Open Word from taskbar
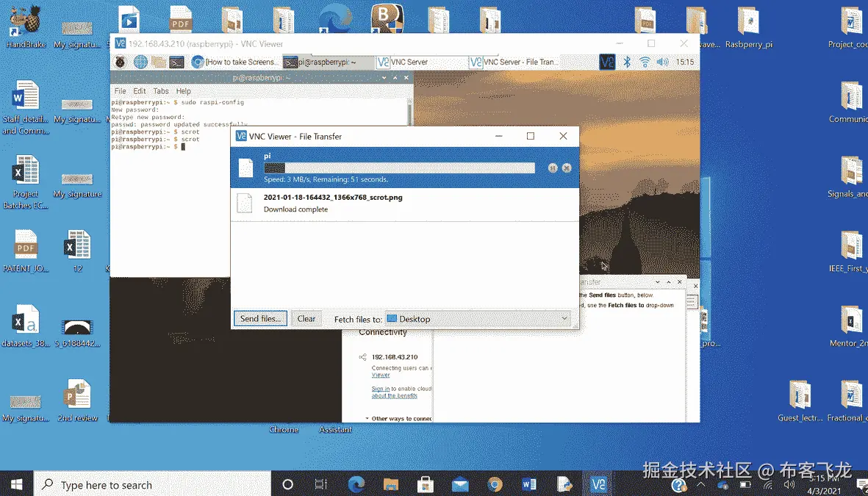Viewport: 868px width, 496px height. 529,484
